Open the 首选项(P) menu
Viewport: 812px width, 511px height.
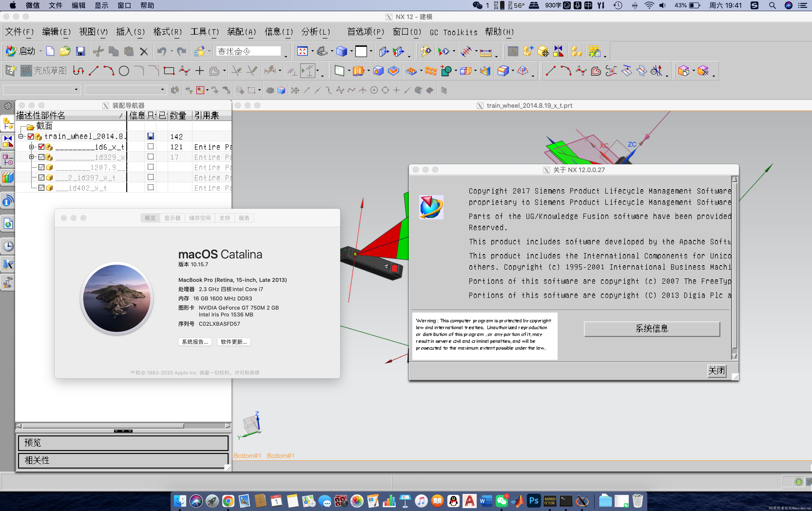tap(366, 32)
